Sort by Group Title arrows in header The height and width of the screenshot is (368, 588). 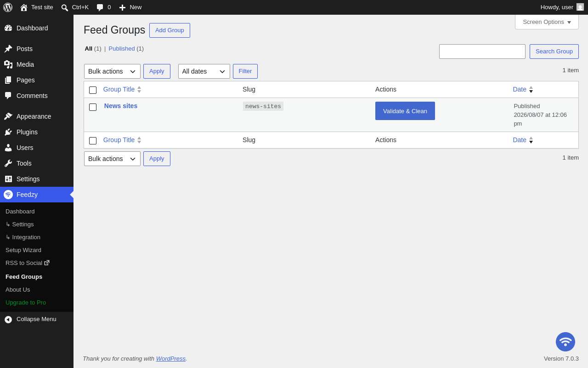(x=139, y=89)
